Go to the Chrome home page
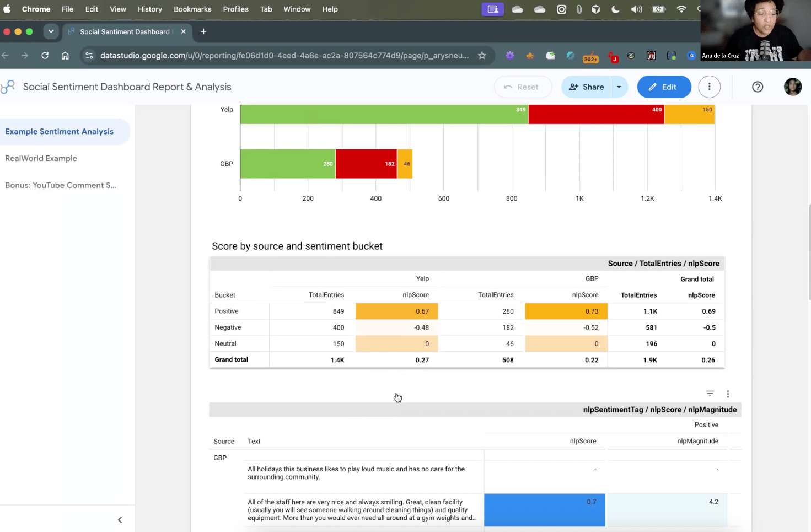811x532 pixels. 65,55
